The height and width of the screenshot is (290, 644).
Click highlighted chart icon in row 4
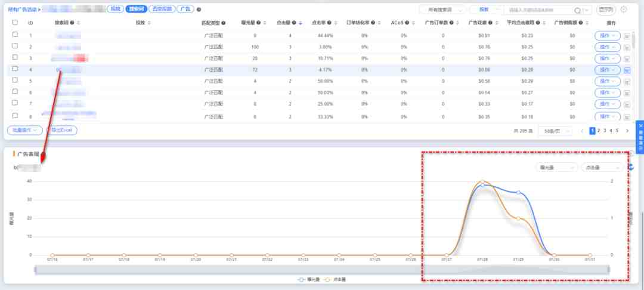[x=627, y=70]
